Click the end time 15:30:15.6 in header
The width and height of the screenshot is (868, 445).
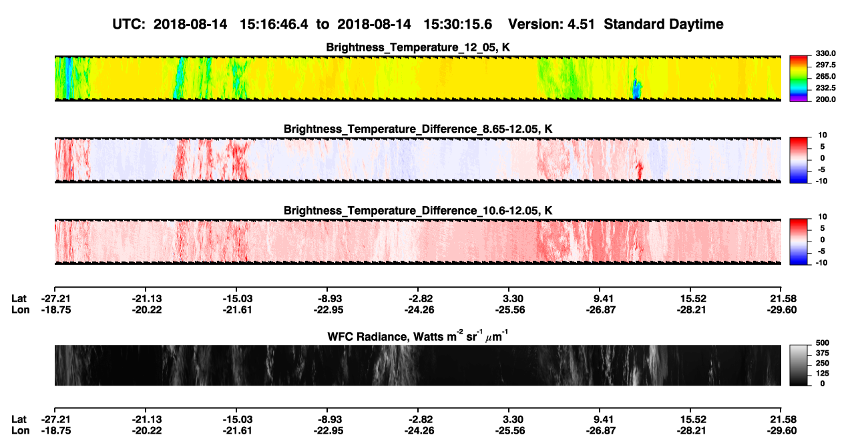pos(458,24)
